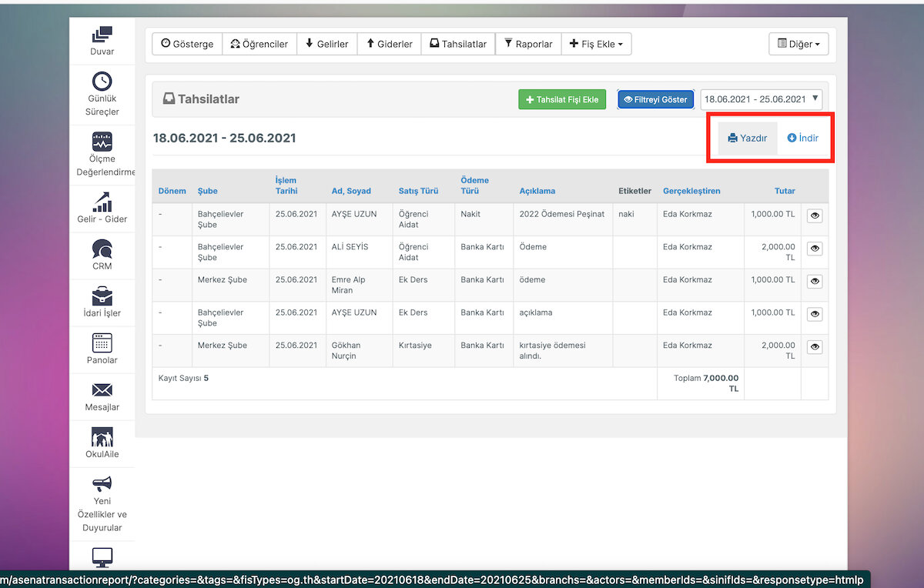Click eye icon for AYŞE UZUN Ek Ders

pyautogui.click(x=815, y=314)
